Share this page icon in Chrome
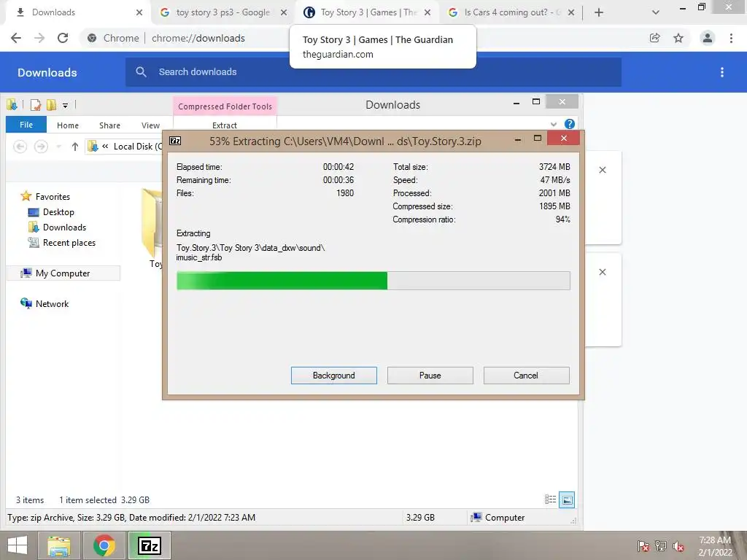Image resolution: width=747 pixels, height=560 pixels. pos(654,38)
